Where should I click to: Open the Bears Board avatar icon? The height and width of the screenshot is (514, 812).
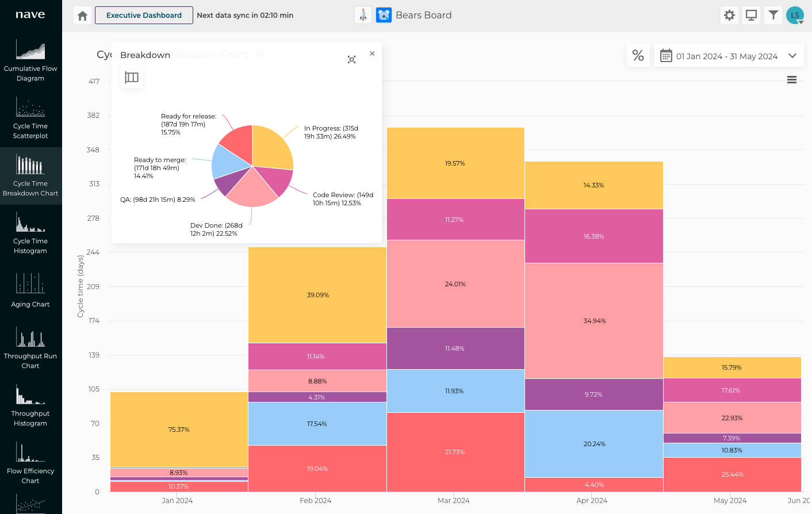click(384, 16)
